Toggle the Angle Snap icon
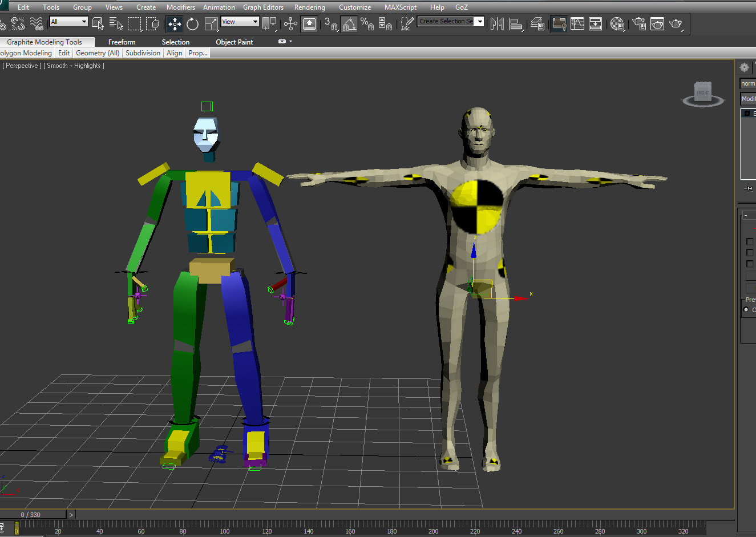This screenshot has height=537, width=756. (x=349, y=24)
